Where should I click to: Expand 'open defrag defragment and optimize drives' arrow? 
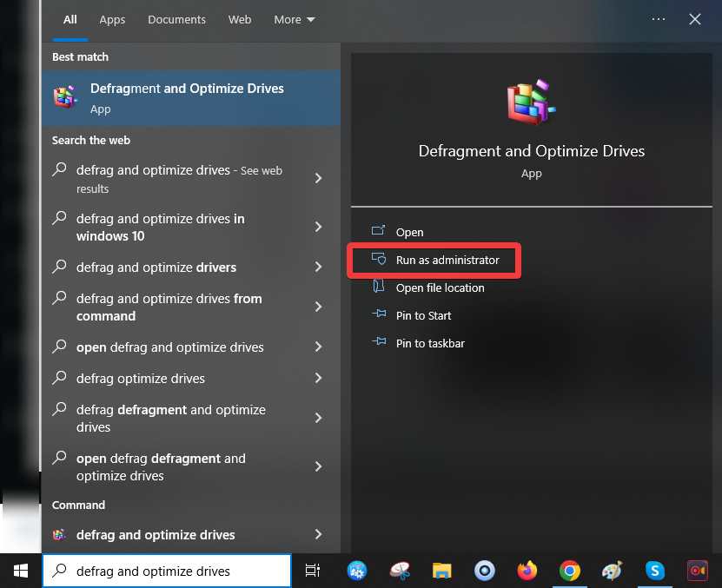pyautogui.click(x=318, y=466)
